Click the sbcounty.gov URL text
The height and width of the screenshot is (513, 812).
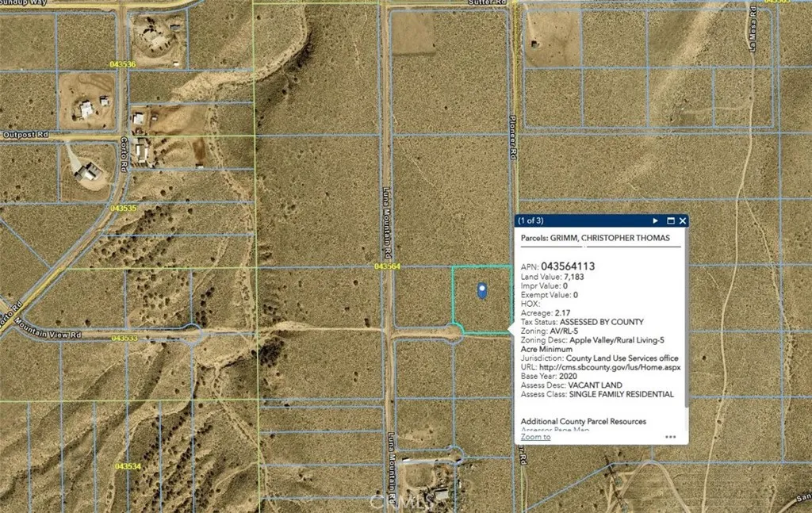point(610,367)
